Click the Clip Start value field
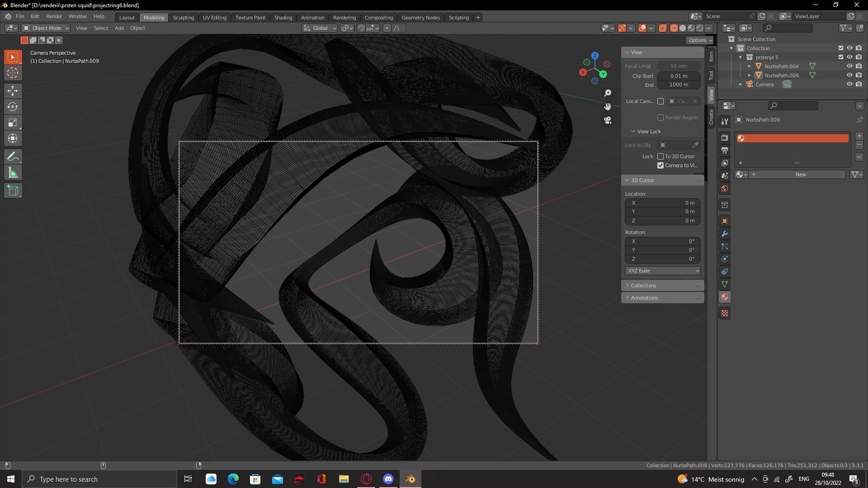This screenshot has width=868, height=488. [679, 76]
